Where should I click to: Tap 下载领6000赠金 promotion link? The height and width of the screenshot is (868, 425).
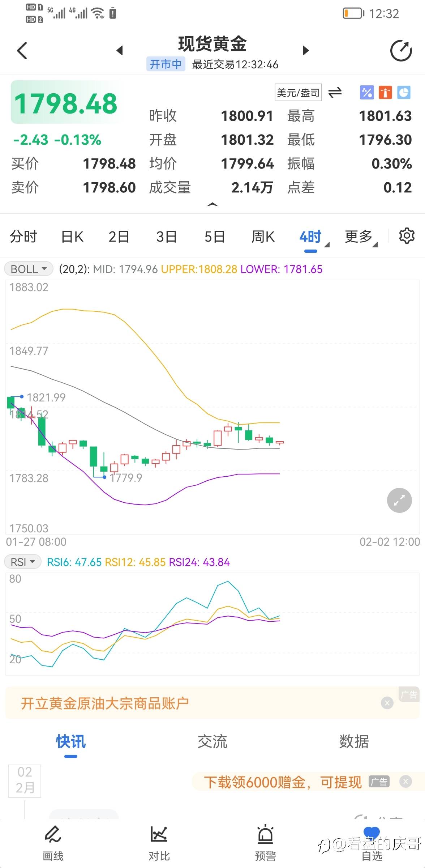pyautogui.click(x=282, y=782)
